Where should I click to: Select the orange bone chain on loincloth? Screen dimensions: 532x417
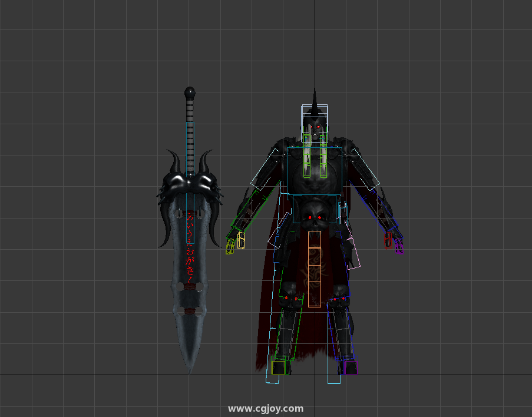click(x=315, y=269)
